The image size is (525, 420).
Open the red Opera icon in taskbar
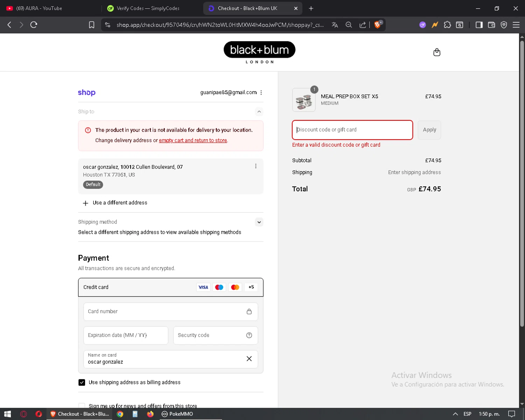(x=39, y=414)
